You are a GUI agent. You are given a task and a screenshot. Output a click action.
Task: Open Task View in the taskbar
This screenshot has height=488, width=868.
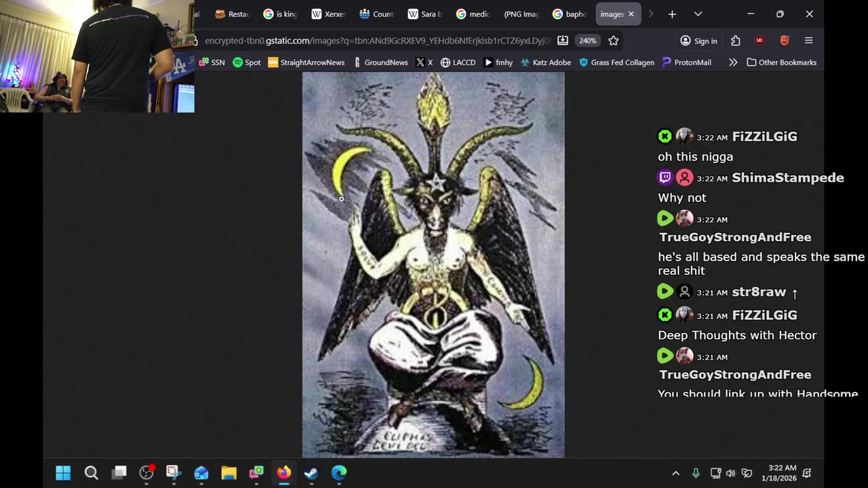coord(119,472)
